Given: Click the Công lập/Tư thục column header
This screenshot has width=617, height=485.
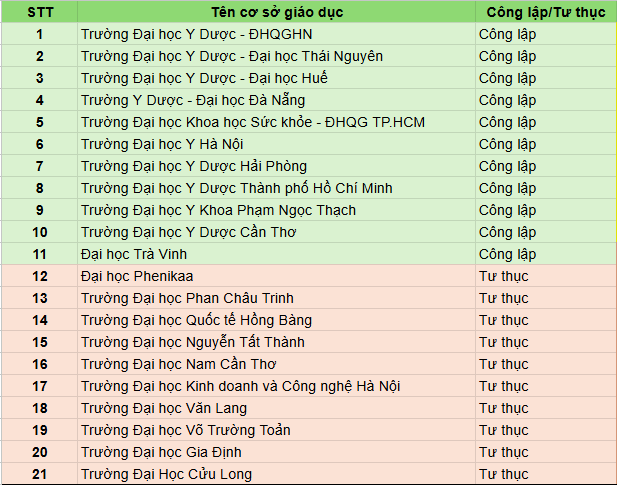Looking at the screenshot, I should coord(545,12).
